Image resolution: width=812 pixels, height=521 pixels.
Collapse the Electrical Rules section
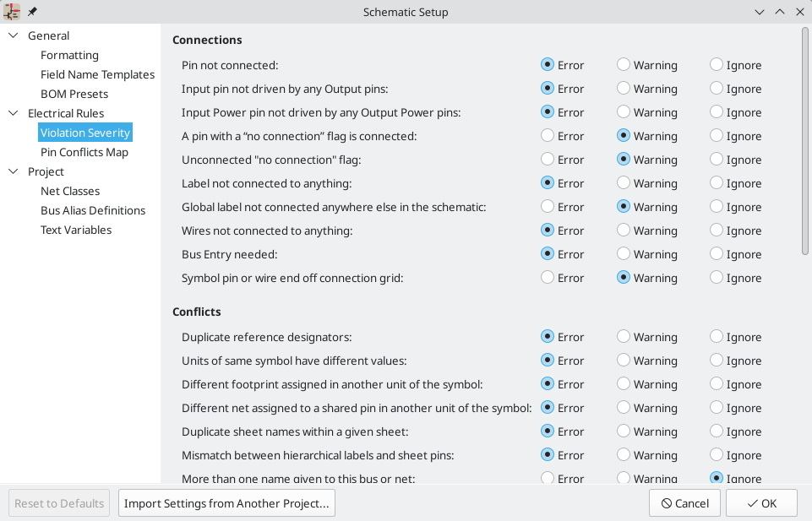coord(12,112)
